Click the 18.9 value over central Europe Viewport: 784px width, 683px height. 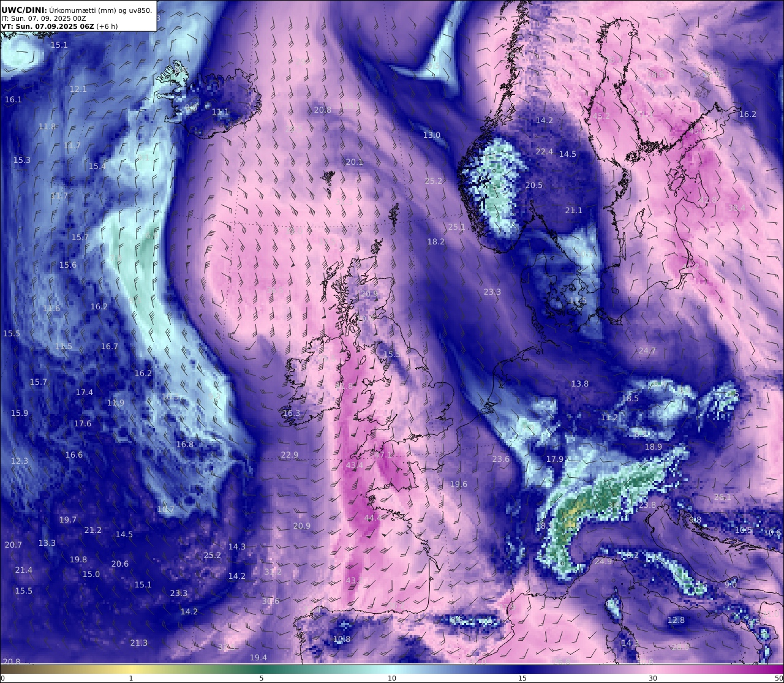[x=654, y=447]
